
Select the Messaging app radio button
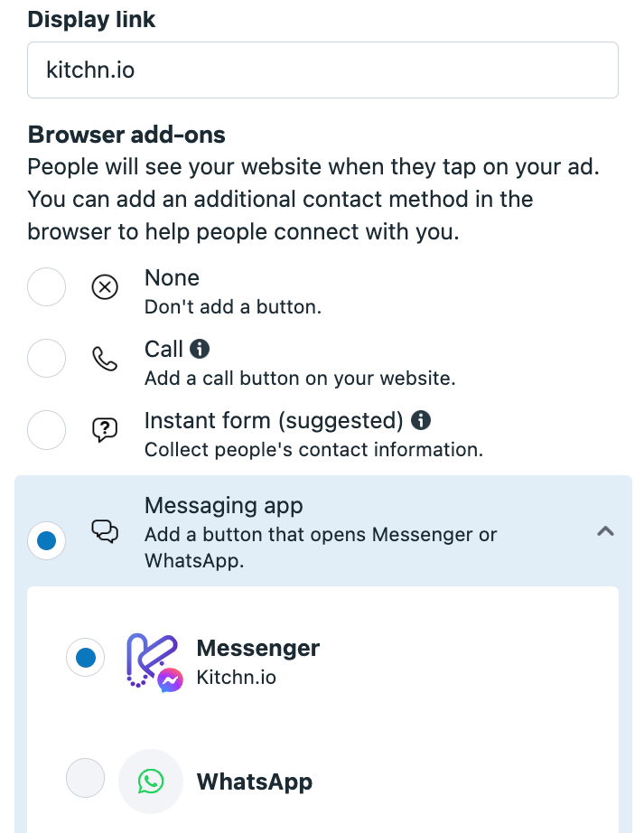coord(47,541)
